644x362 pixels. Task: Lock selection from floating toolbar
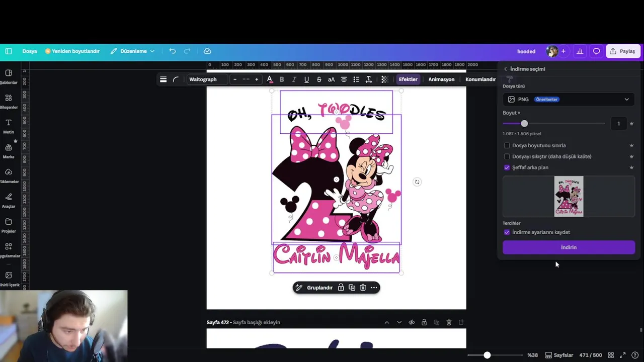[x=341, y=288]
